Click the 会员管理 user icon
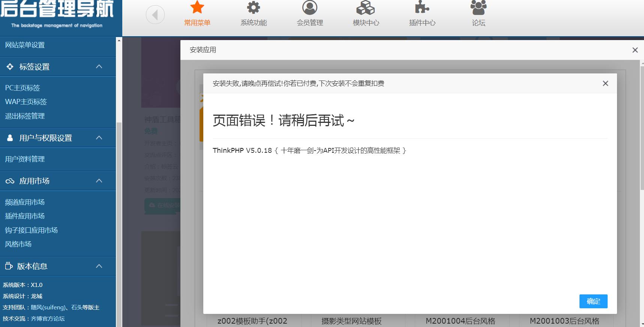 point(309,7)
